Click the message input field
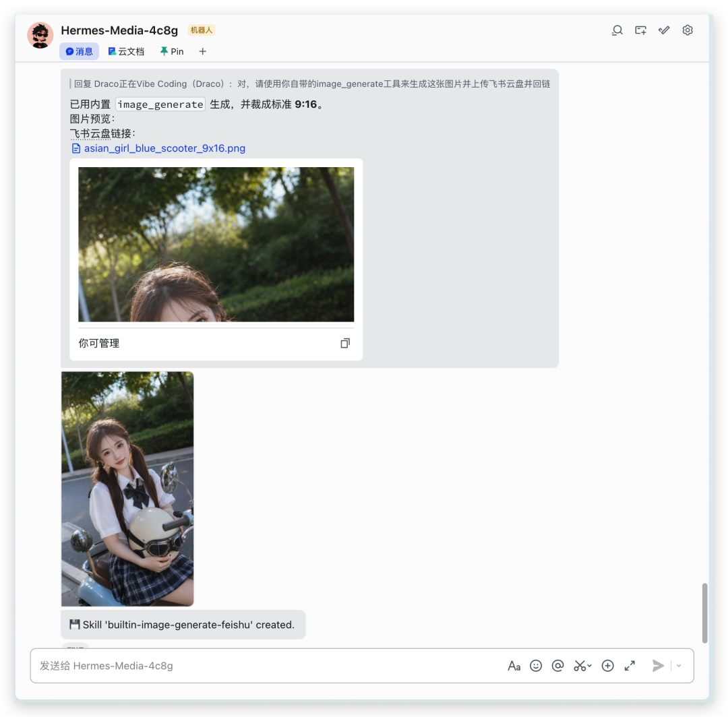Viewport: 728px width, 717px height. point(270,666)
